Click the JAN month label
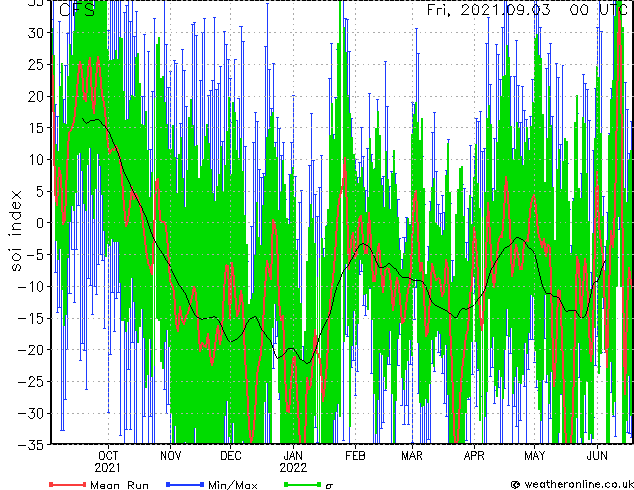The height and width of the screenshot is (490, 634). point(293,456)
